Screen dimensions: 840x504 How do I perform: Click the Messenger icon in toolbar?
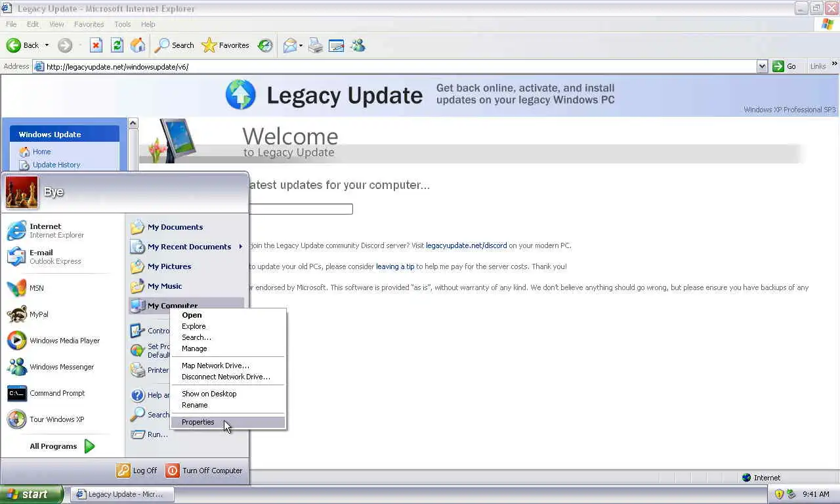(358, 45)
